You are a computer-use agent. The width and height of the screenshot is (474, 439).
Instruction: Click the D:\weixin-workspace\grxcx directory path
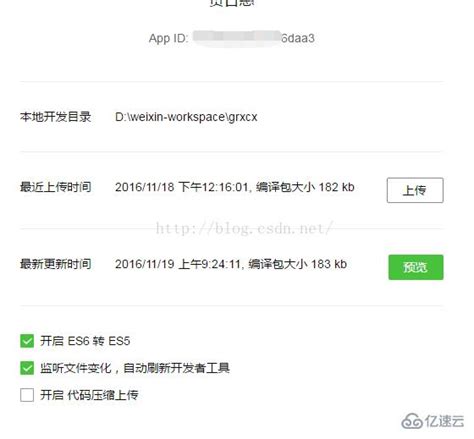point(186,117)
